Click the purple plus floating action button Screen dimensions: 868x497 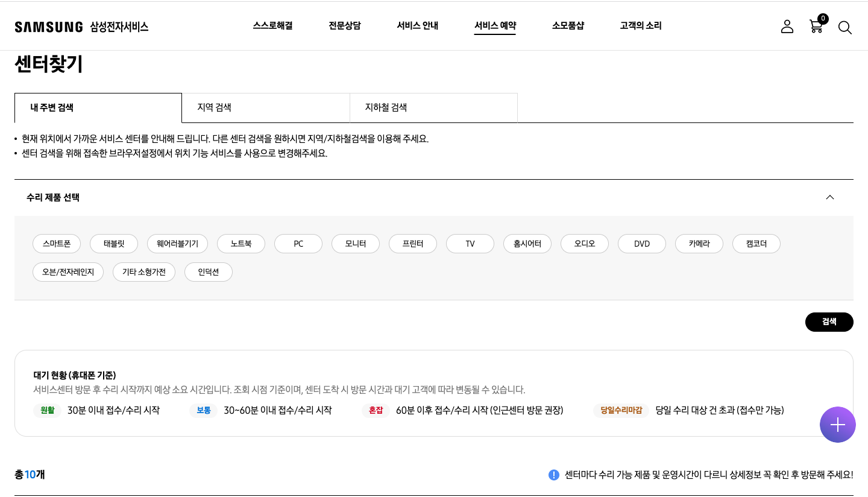point(838,425)
